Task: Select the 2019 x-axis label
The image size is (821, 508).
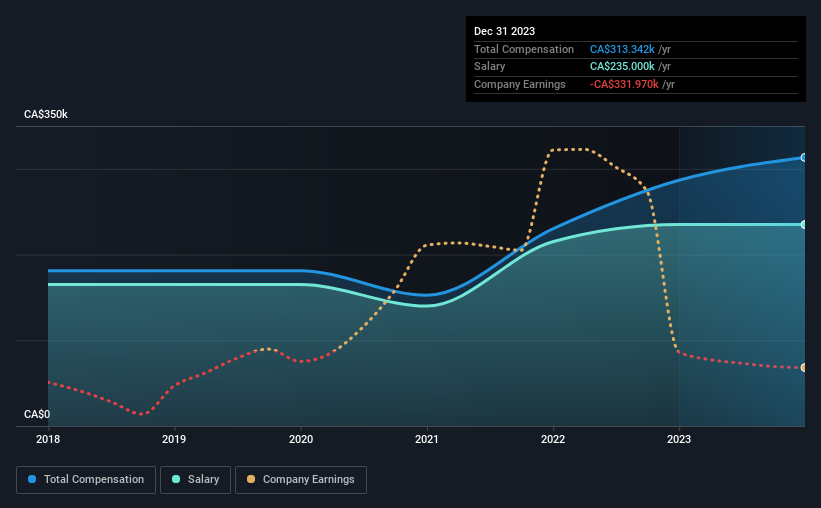Action: pos(174,439)
